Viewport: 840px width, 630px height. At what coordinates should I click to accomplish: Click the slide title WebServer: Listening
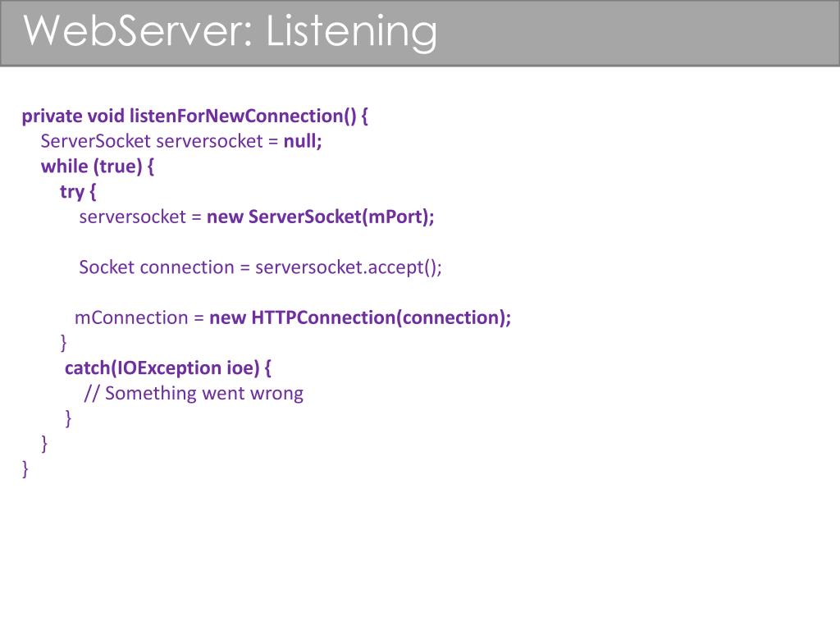pyautogui.click(x=231, y=32)
